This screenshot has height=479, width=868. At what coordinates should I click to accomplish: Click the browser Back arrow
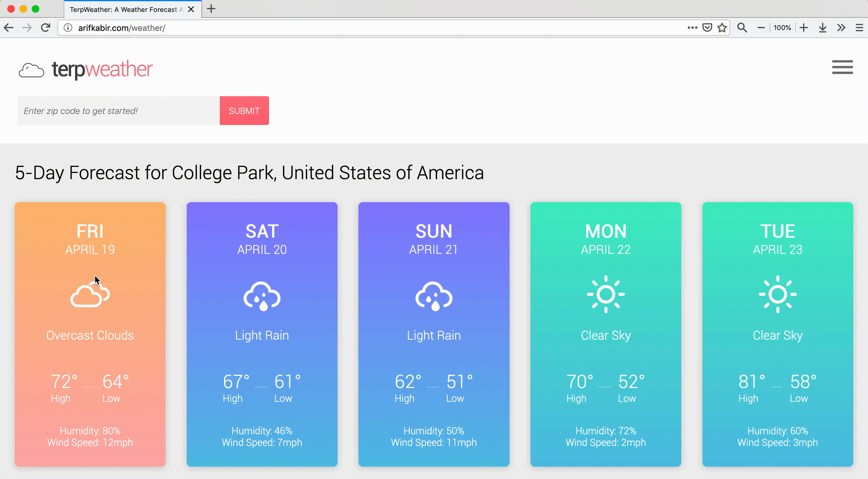coord(9,28)
